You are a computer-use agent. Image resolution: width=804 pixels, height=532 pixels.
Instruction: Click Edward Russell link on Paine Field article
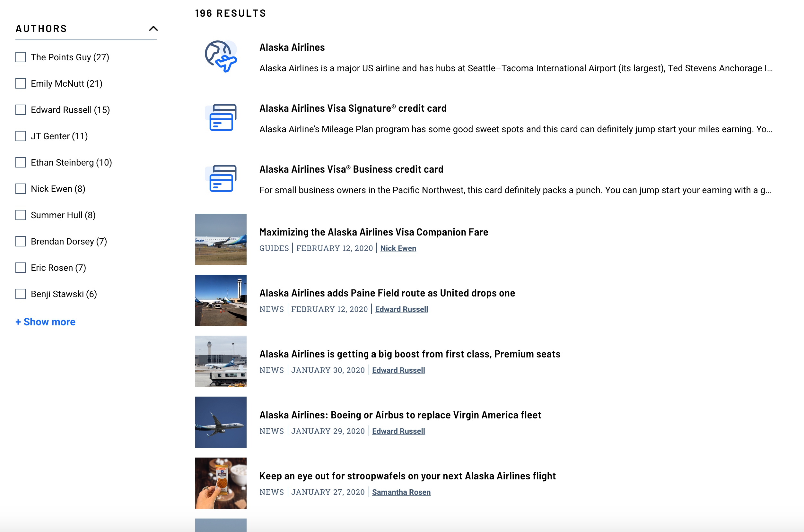[401, 309]
